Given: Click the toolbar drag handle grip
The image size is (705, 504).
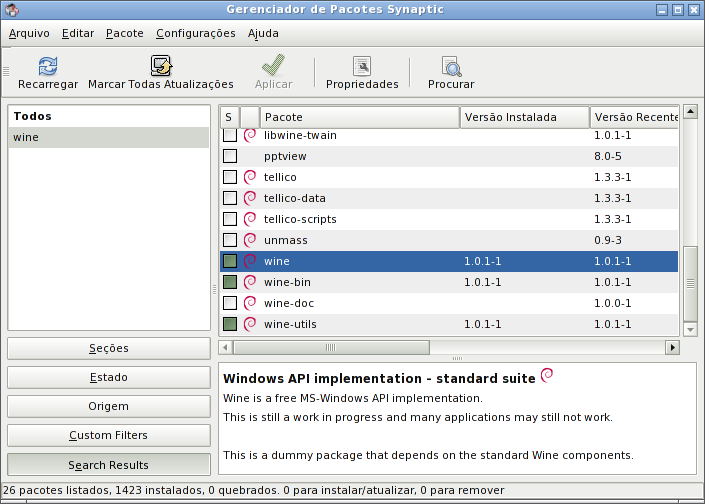Looking at the screenshot, I should pos(6,71).
